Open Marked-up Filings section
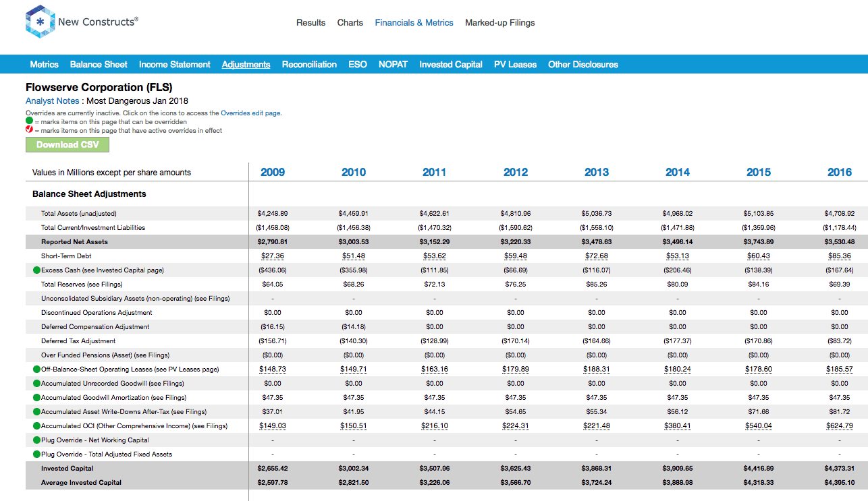 coord(500,23)
